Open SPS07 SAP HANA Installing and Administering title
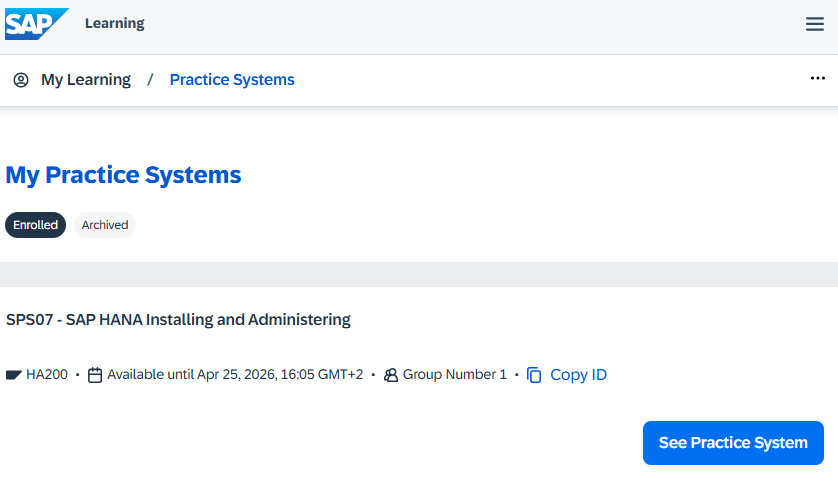Screen dimensions: 838x480 pos(178,320)
